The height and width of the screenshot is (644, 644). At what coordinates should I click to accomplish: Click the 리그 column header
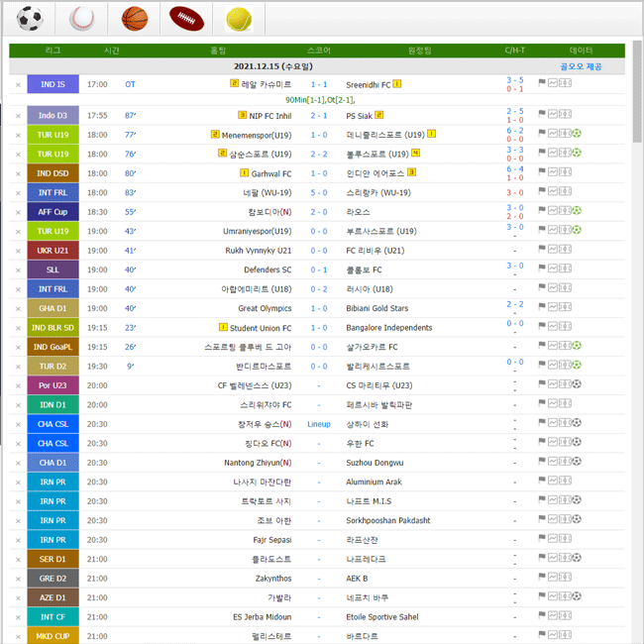54,51
